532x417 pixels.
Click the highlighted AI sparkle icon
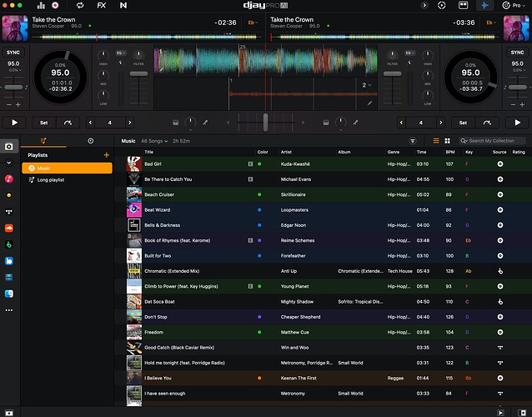pos(484,6)
